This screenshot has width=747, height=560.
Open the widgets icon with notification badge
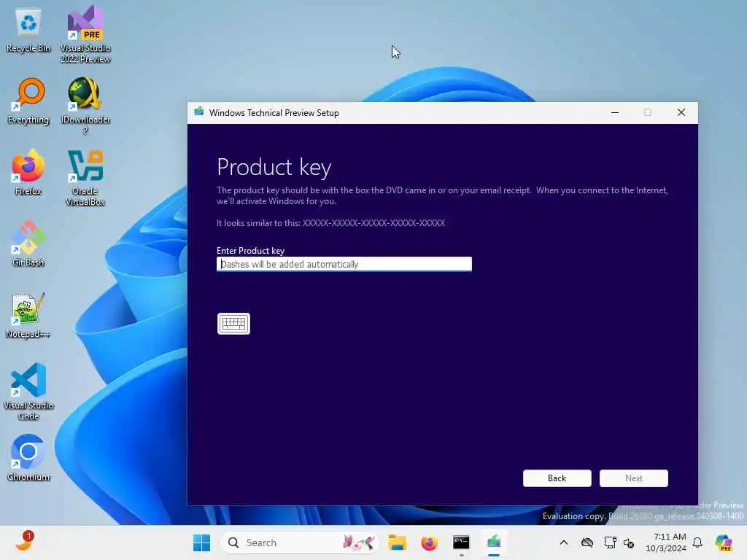(25, 542)
